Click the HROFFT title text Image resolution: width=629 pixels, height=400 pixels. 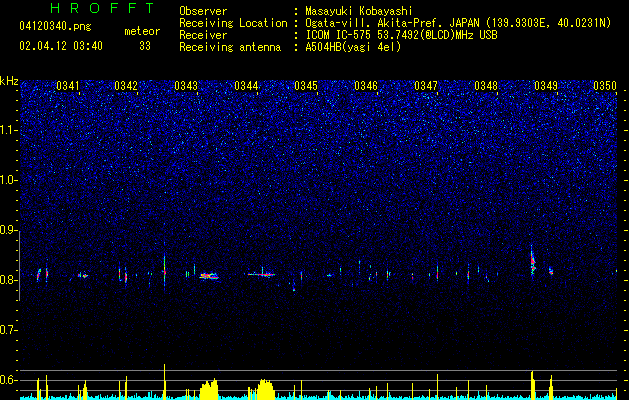pos(103,8)
